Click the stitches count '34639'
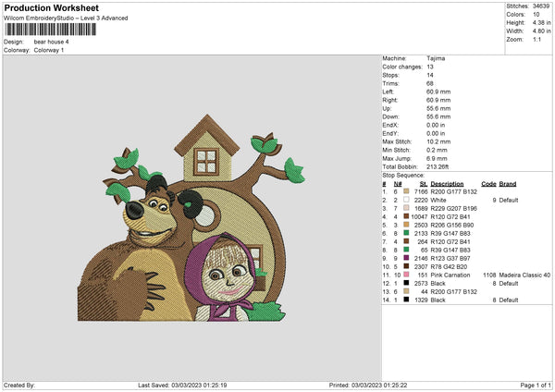The image size is (555, 392). (x=541, y=6)
